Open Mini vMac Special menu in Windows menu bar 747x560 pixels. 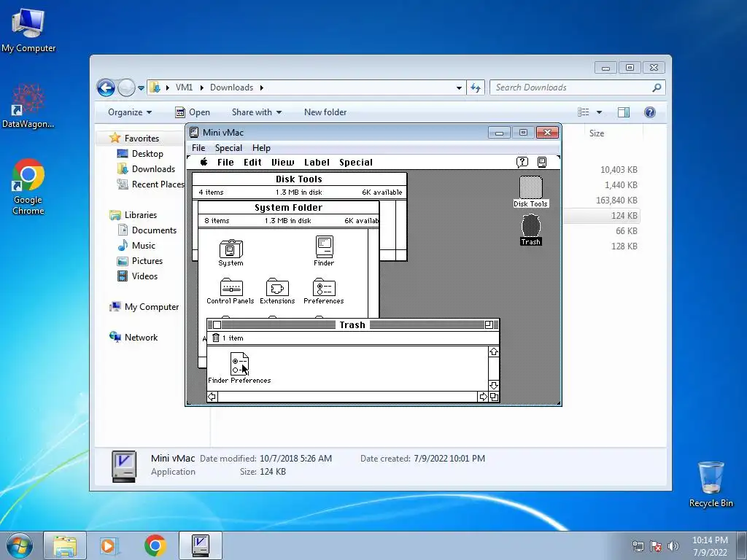pos(228,147)
